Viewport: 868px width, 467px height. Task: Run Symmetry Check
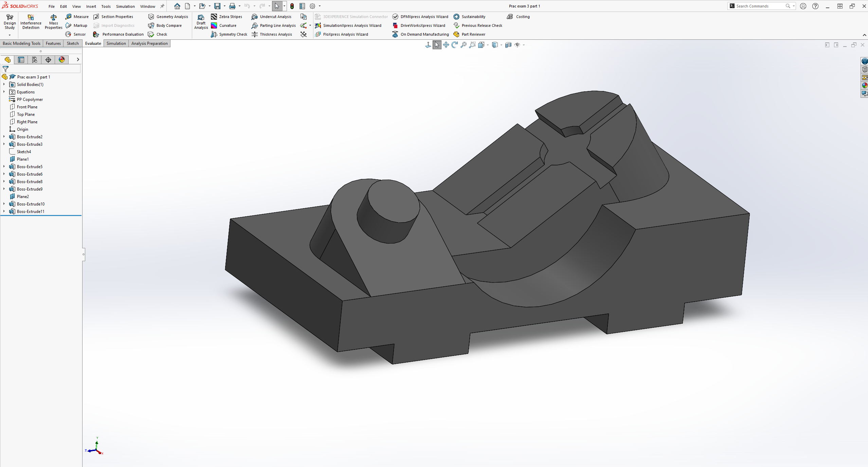(229, 34)
